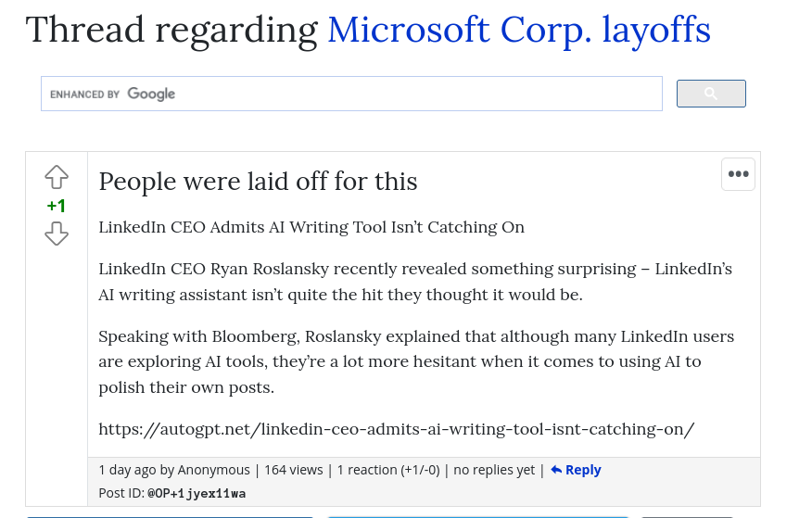Select the Post ID code @OP+1jyex11wa
The height and width of the screenshot is (518, 812).
click(x=197, y=493)
